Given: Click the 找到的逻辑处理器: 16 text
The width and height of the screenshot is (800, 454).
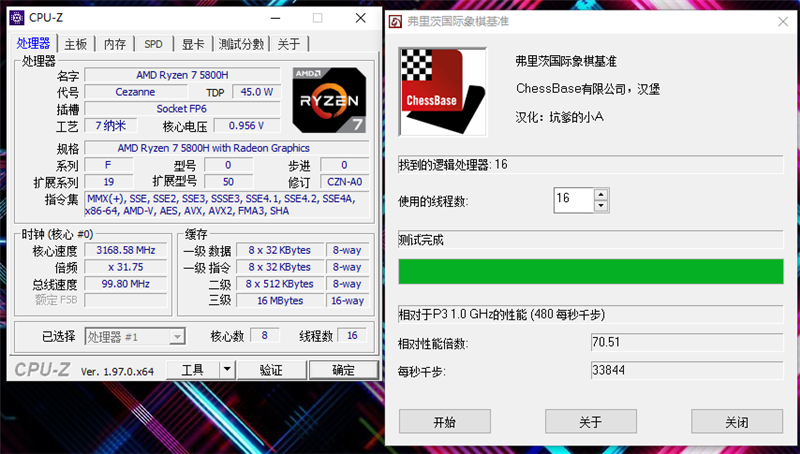Looking at the screenshot, I should click(453, 164).
